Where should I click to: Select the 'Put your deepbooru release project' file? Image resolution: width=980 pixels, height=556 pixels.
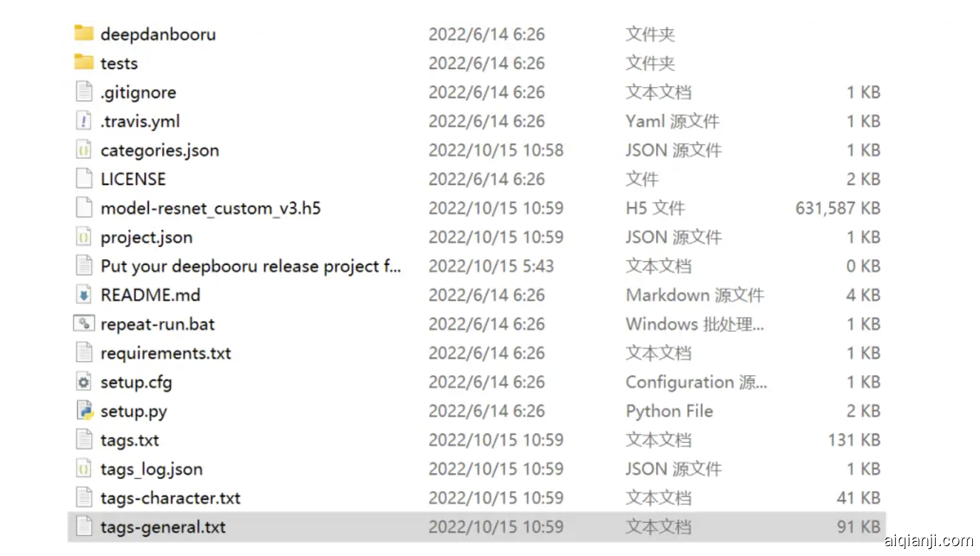click(251, 266)
